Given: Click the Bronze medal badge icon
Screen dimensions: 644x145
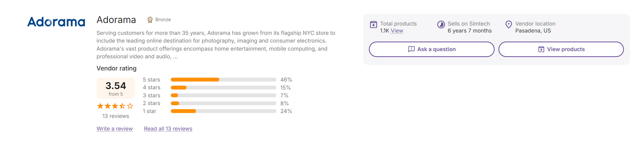Looking at the screenshot, I should tap(150, 20).
